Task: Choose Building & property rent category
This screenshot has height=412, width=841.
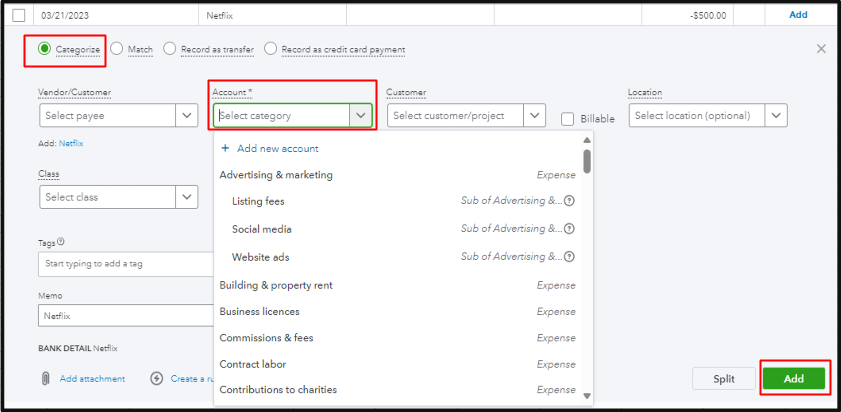Action: coord(276,285)
